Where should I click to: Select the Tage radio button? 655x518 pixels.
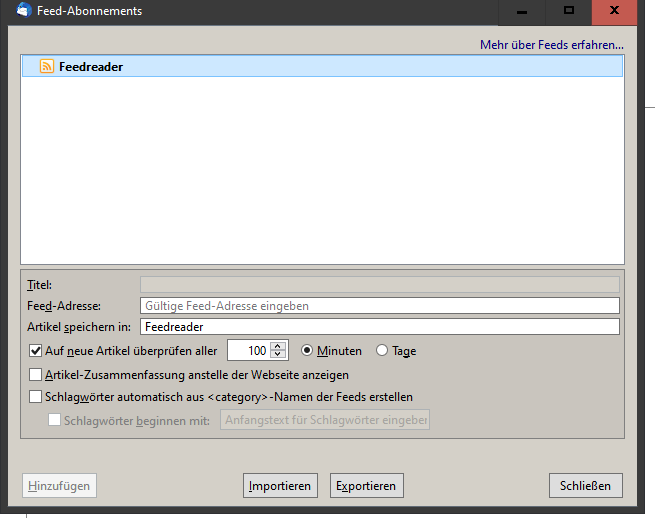[382, 350]
